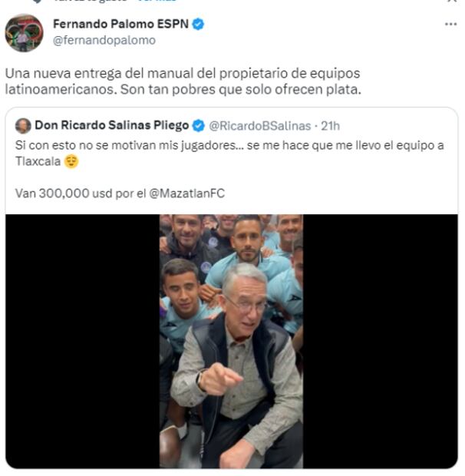The image size is (465, 476).
Task: Open the Fernando Palomo ESPN display name
Action: [120, 24]
